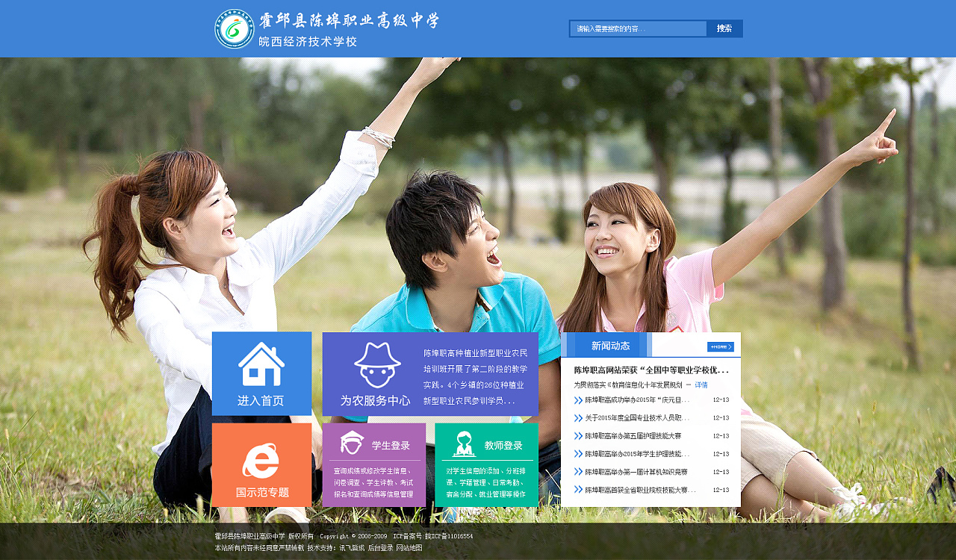Open news 关于2015年度全国专业技术人员职...
956x560 pixels.
tap(637, 418)
